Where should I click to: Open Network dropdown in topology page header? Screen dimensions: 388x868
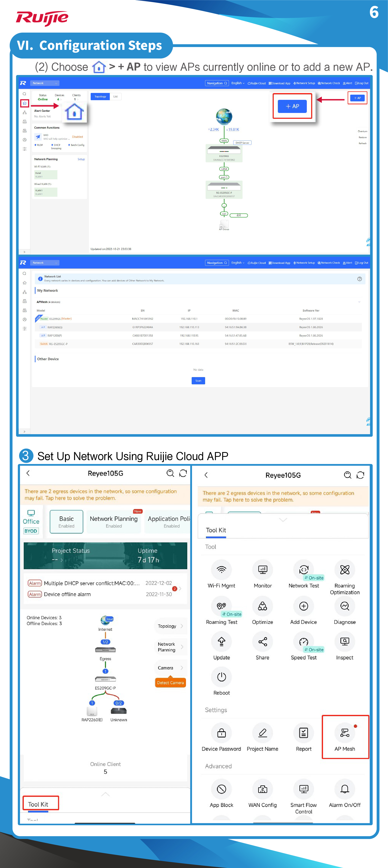45,83
